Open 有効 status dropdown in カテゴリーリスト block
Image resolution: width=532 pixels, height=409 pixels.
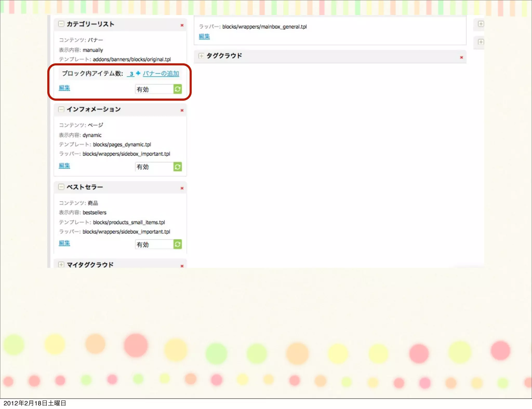154,89
